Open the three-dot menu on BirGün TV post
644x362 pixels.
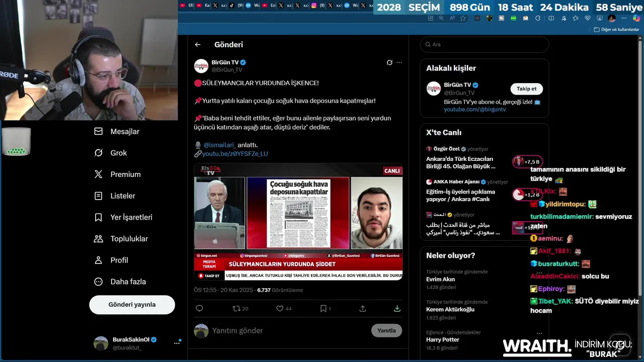point(399,63)
